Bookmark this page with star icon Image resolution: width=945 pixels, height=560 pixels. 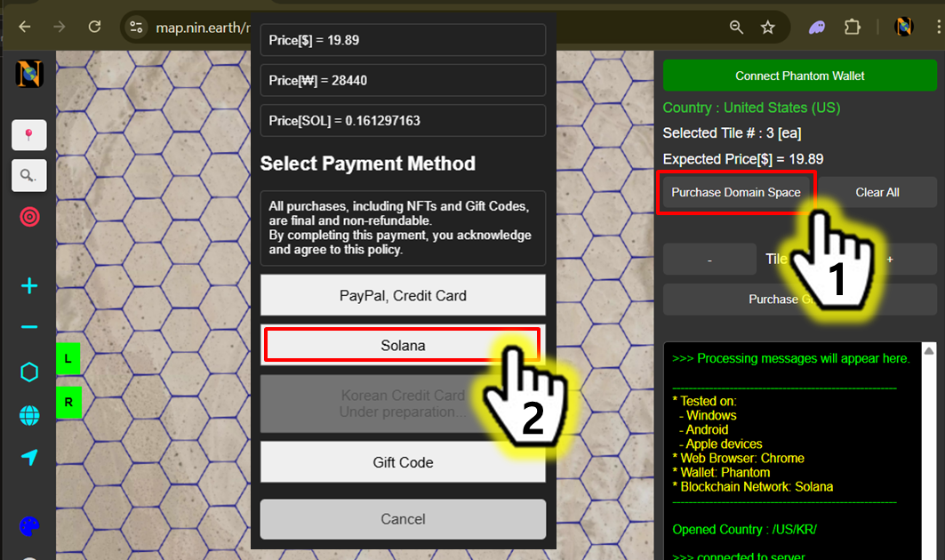[x=768, y=28]
